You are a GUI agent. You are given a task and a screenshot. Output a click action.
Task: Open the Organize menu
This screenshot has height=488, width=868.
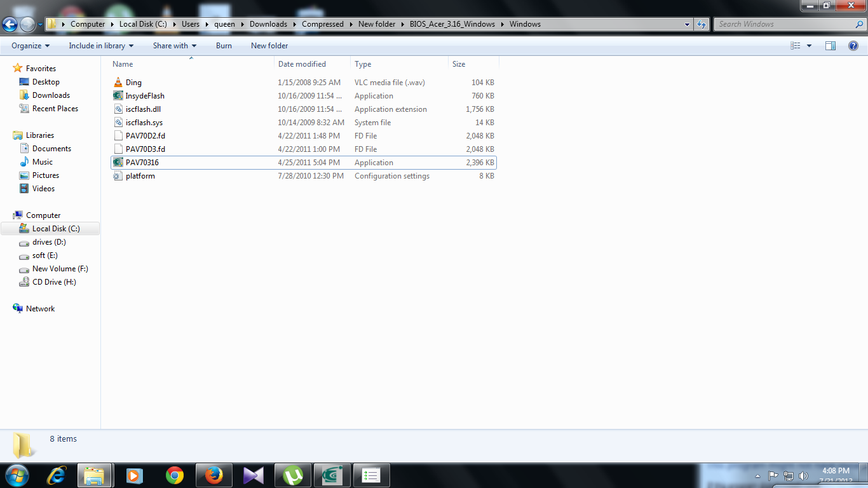31,46
